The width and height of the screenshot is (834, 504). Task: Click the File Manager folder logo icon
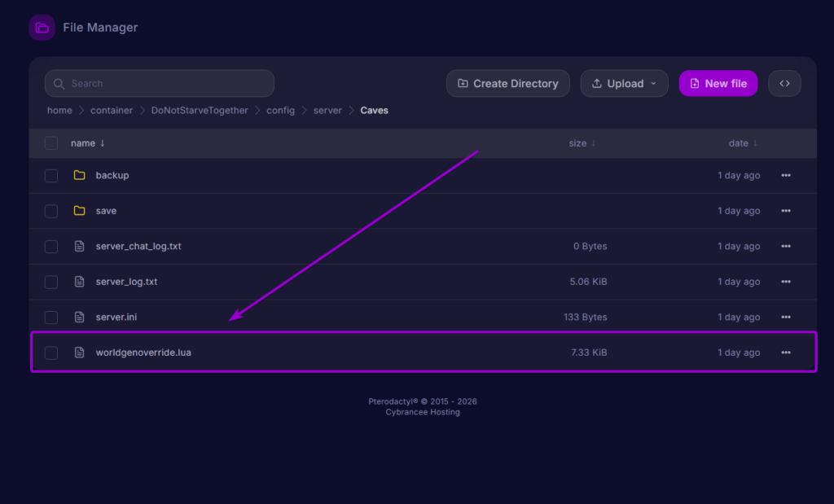(x=42, y=28)
